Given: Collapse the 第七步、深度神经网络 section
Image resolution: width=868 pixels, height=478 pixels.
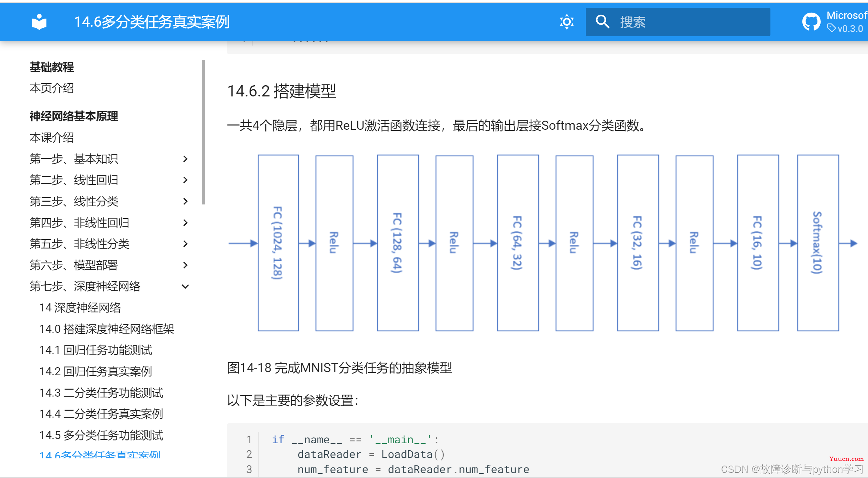Looking at the screenshot, I should (x=185, y=287).
